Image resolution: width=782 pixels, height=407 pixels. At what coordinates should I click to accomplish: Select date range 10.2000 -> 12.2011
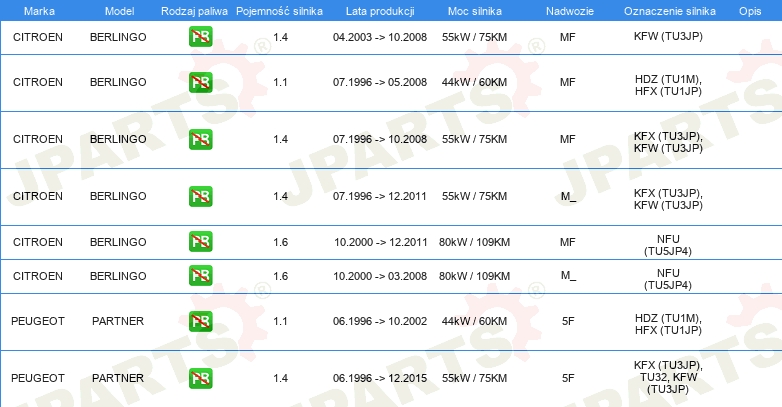(381, 242)
